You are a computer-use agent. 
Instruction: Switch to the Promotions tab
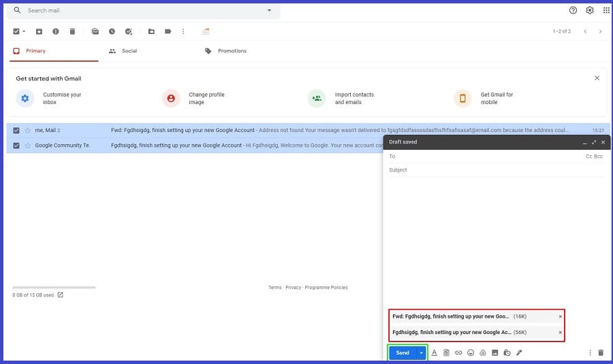point(227,51)
